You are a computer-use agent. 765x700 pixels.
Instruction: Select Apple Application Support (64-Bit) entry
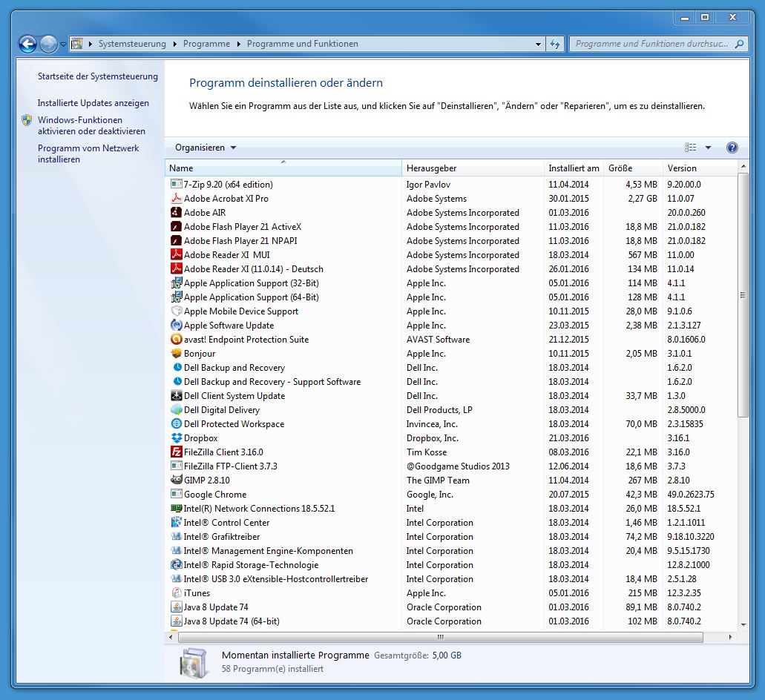coord(252,297)
